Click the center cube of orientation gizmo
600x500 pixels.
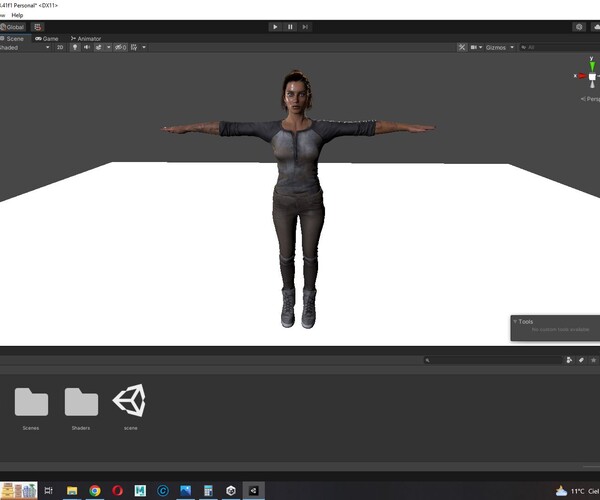coord(592,77)
